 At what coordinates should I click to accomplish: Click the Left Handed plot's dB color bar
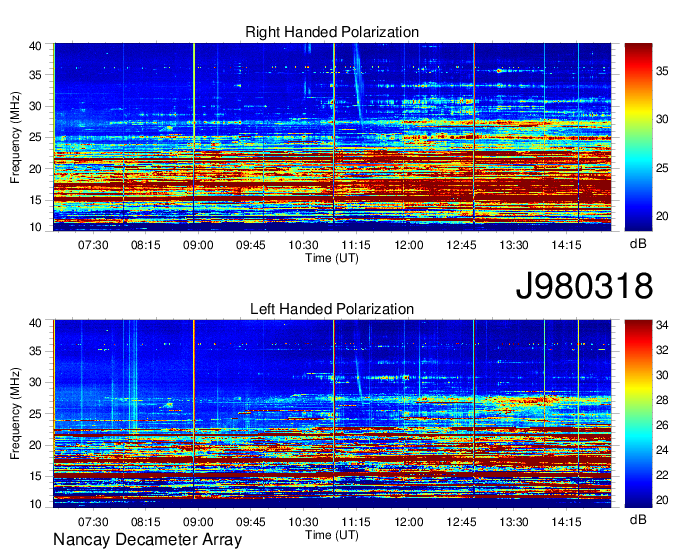(x=638, y=414)
